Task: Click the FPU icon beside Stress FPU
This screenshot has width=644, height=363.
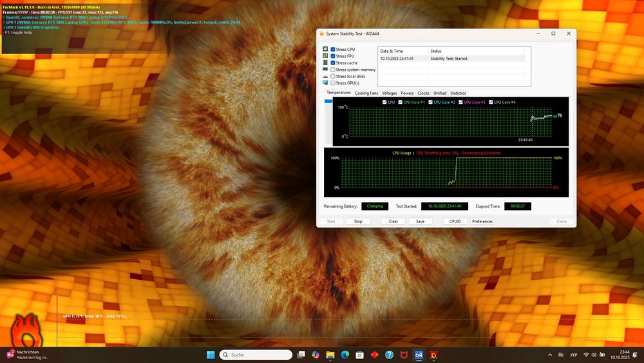Action: point(325,55)
